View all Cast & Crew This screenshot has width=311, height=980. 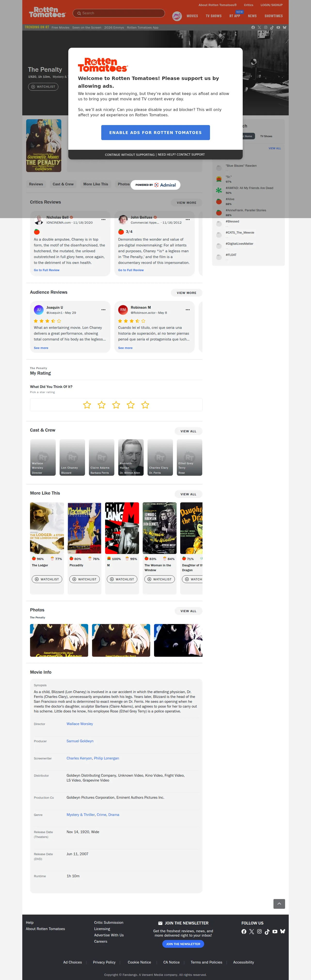189,431
